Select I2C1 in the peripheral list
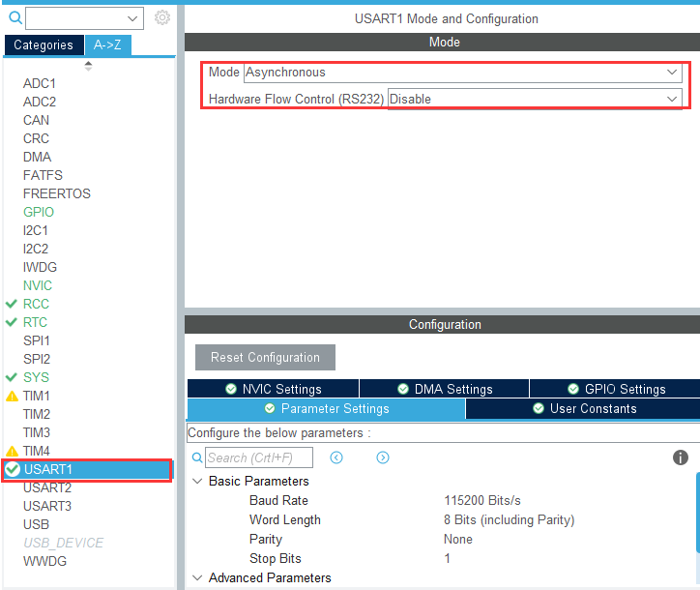700x590 pixels. pos(35,230)
